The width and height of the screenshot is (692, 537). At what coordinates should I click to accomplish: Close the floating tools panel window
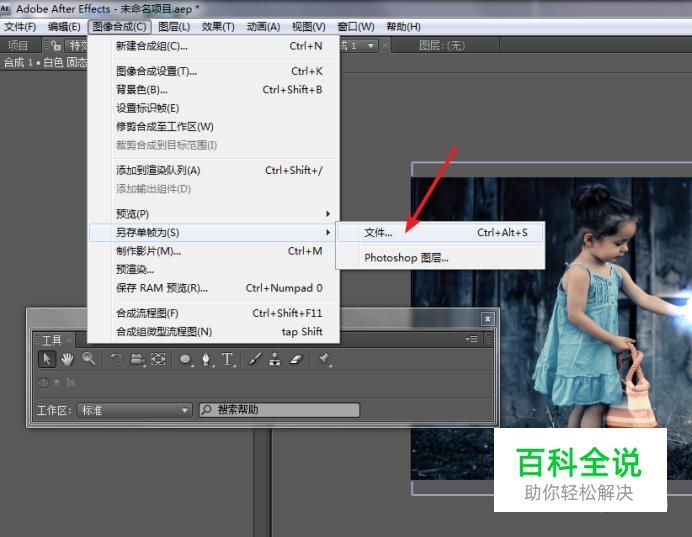point(488,319)
